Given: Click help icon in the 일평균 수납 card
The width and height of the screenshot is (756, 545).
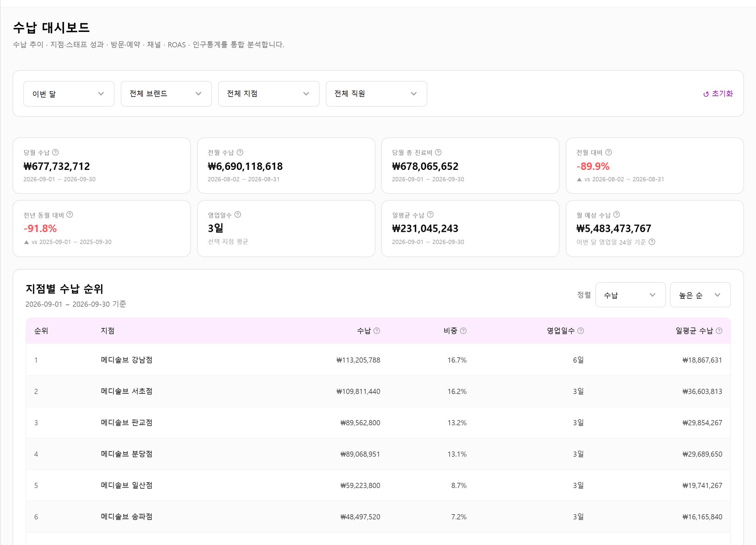Looking at the screenshot, I should pyautogui.click(x=430, y=215).
